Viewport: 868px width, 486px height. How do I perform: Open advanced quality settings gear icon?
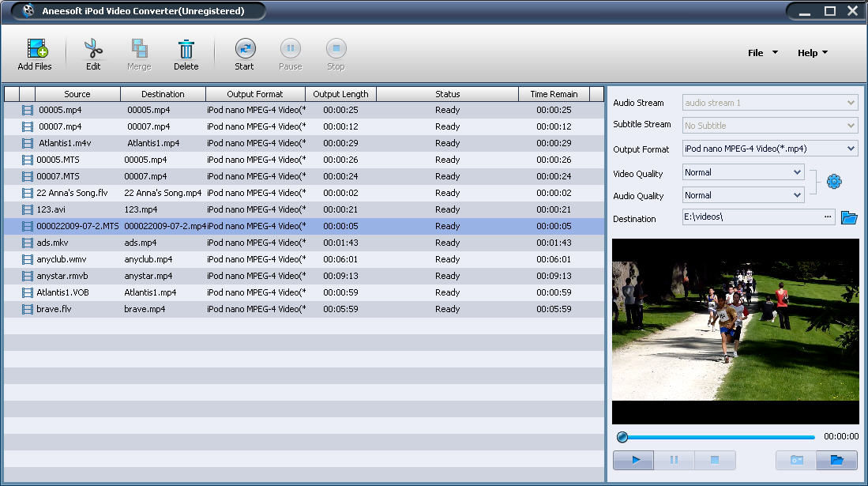(834, 183)
